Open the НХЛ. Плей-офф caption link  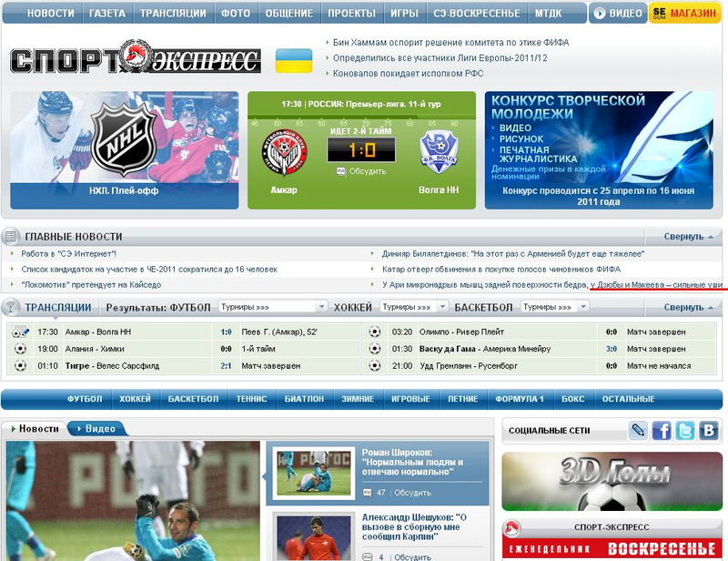[124, 190]
